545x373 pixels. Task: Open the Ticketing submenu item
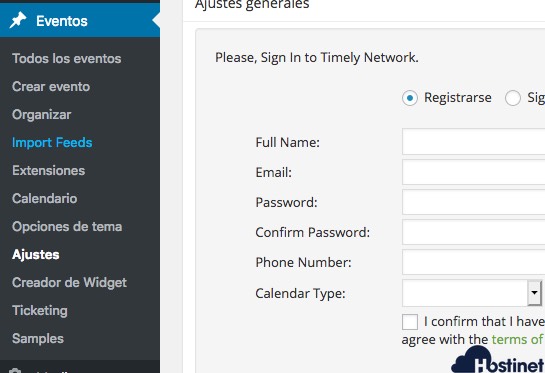[40, 311]
